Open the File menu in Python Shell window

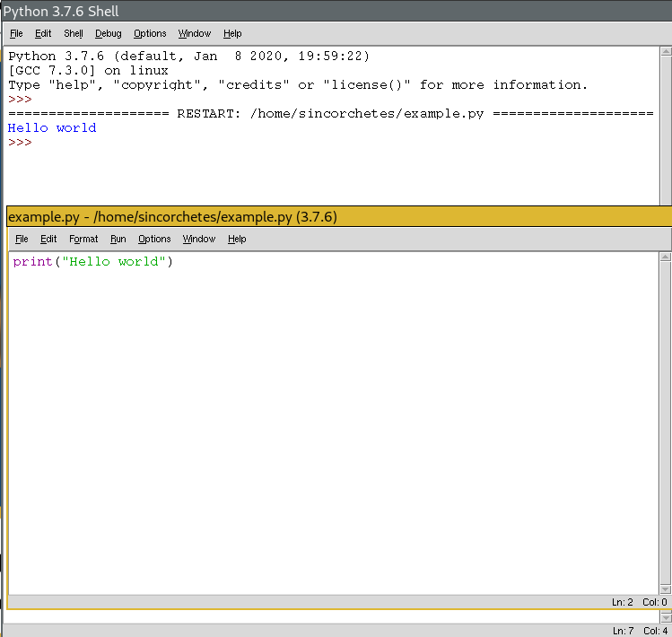[17, 33]
